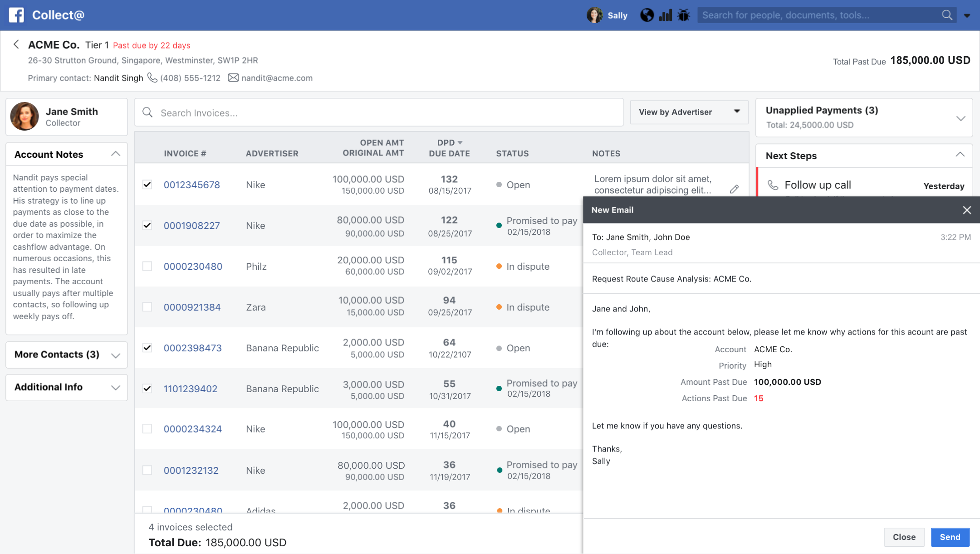Open the View by Advertiser dropdown
Viewport: 980px width, 554px height.
pyautogui.click(x=689, y=112)
